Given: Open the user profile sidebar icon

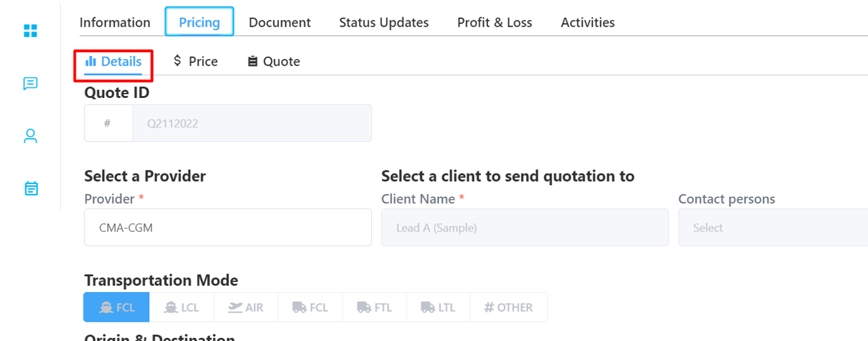Looking at the screenshot, I should (31, 136).
